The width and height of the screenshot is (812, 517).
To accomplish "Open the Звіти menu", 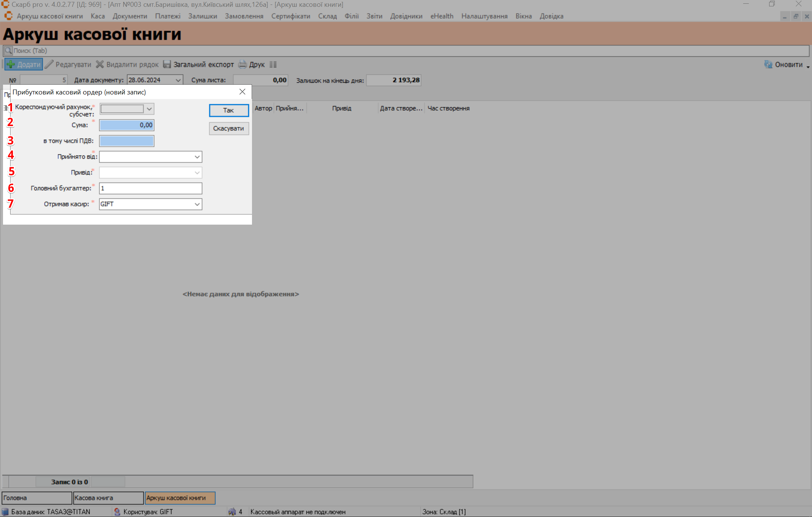I will click(x=374, y=16).
